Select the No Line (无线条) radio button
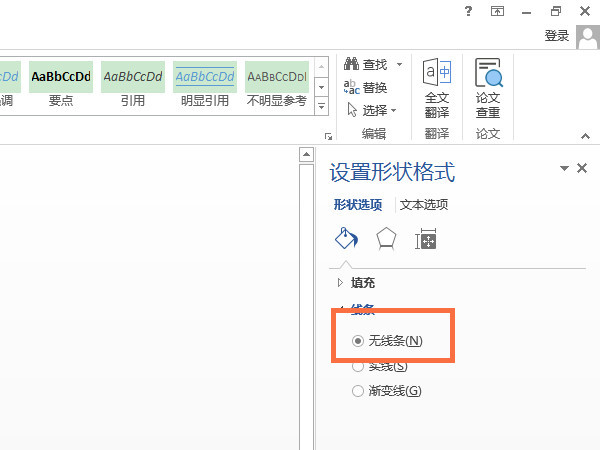The width and height of the screenshot is (600, 450). point(358,341)
